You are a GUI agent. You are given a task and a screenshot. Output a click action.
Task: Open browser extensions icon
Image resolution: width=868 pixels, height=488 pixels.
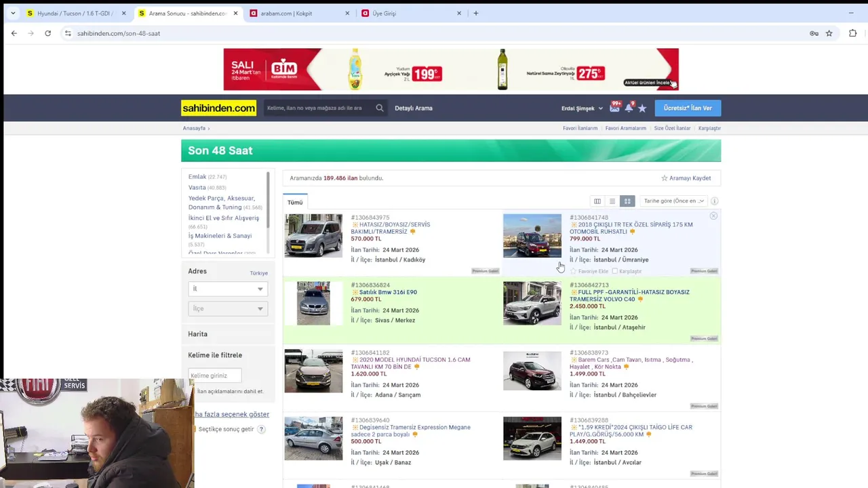(x=853, y=33)
